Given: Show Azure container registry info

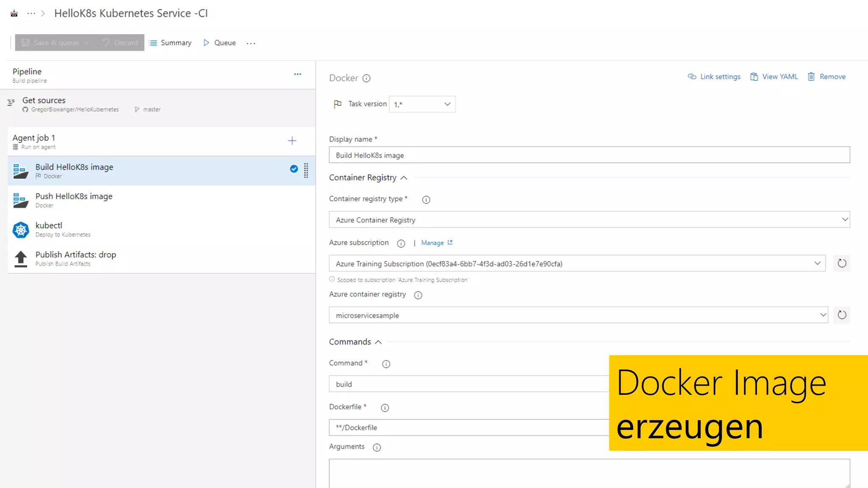Looking at the screenshot, I should coord(418,295).
